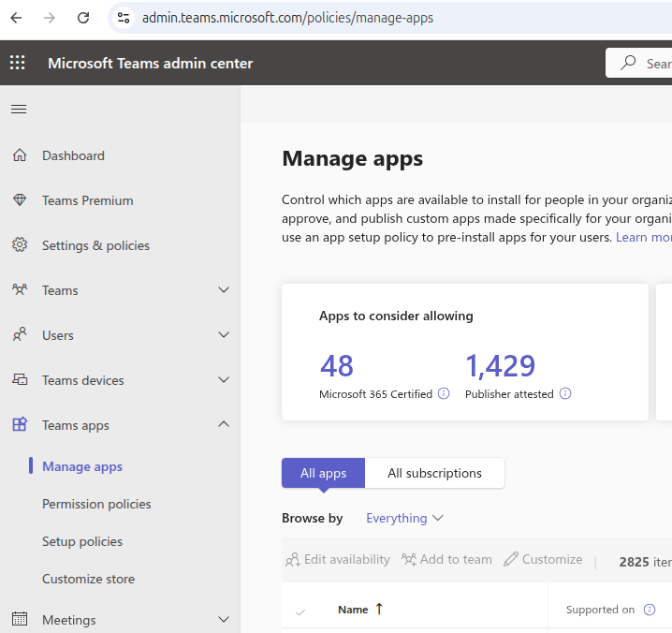Open the Browse by Everything dropdown
Screen dimensions: 672x633
[x=404, y=518]
